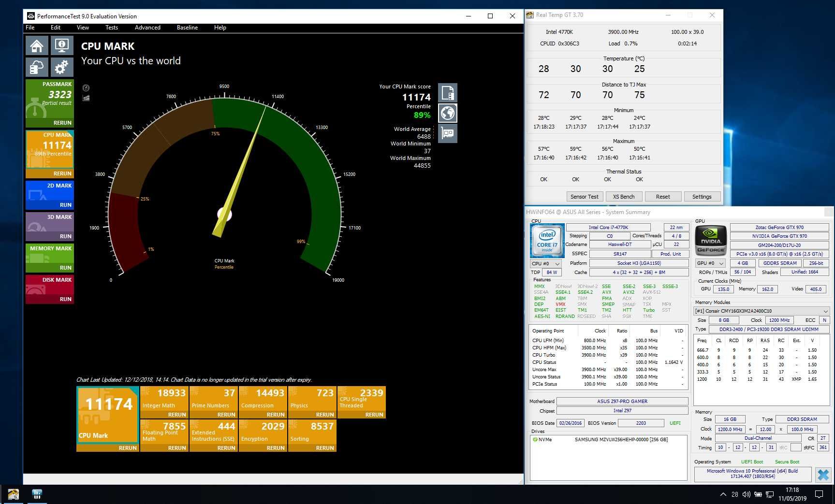Switch to distribution graph view icon
The image size is (835, 504).
coord(86,98)
